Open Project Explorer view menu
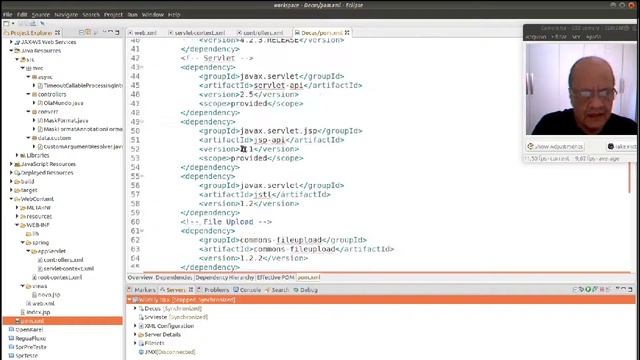This screenshot has height=360, width=640. pos(104,32)
